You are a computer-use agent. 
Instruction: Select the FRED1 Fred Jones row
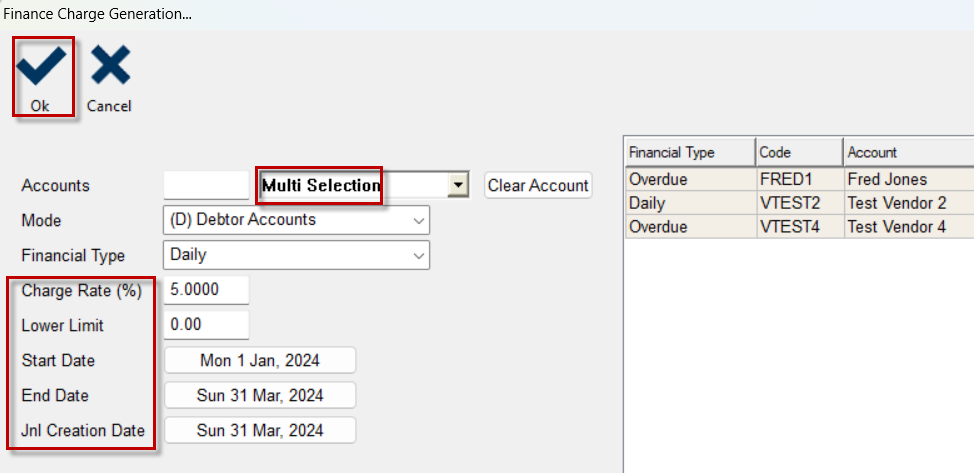tap(799, 180)
